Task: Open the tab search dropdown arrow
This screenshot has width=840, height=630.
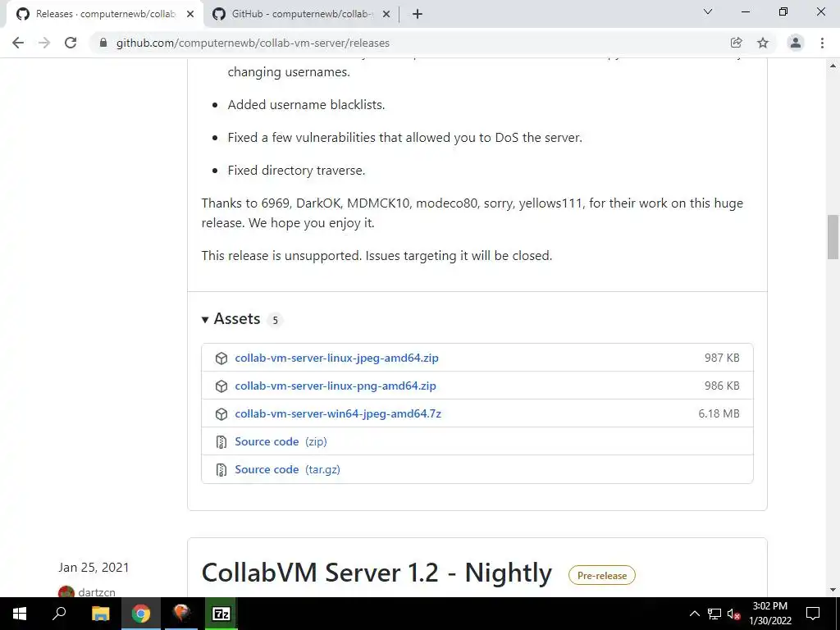Action: click(x=708, y=11)
